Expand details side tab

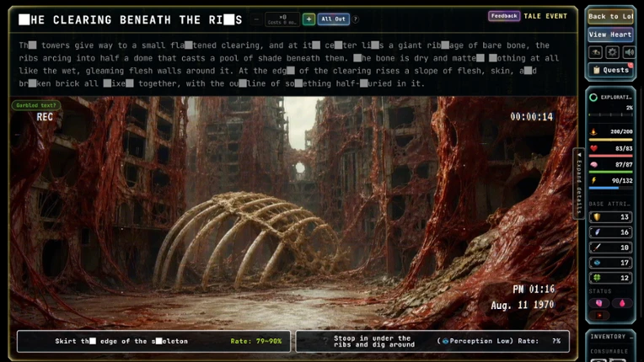tap(579, 184)
